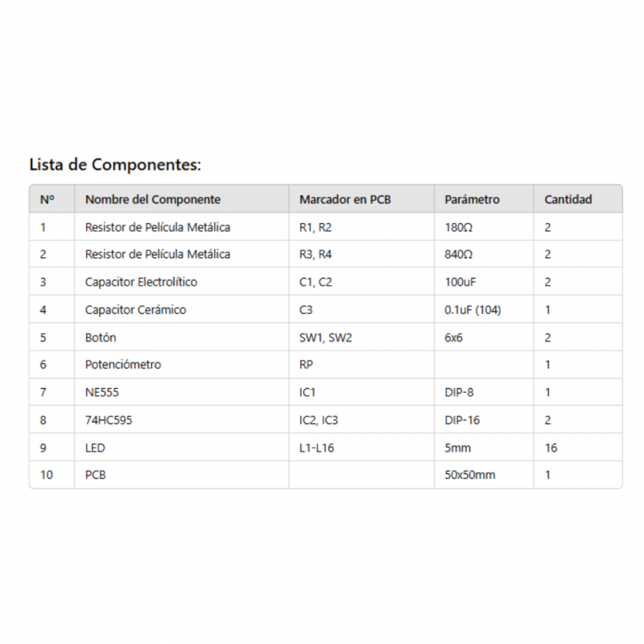Select the 50x50mm PCB parameter cell
Viewport: 644px width, 644px height.
(470, 475)
